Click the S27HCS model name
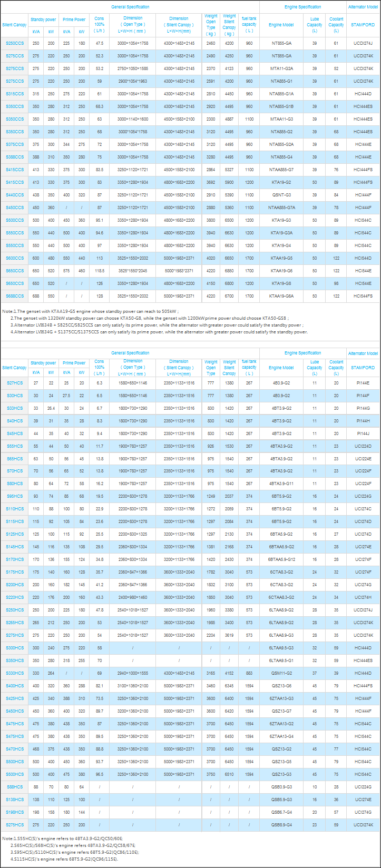Viewport: 381px width, 868px height. point(15,383)
